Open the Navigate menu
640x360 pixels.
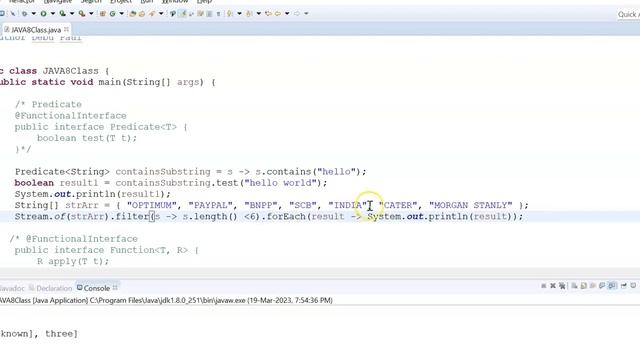pos(58,2)
